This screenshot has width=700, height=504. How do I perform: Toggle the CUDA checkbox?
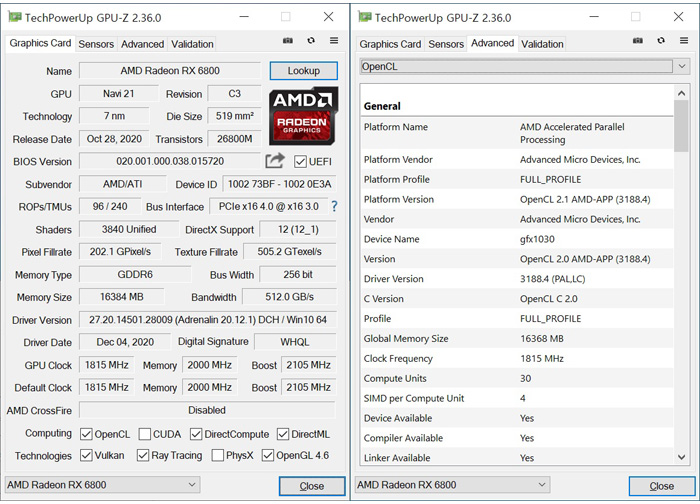tap(146, 434)
